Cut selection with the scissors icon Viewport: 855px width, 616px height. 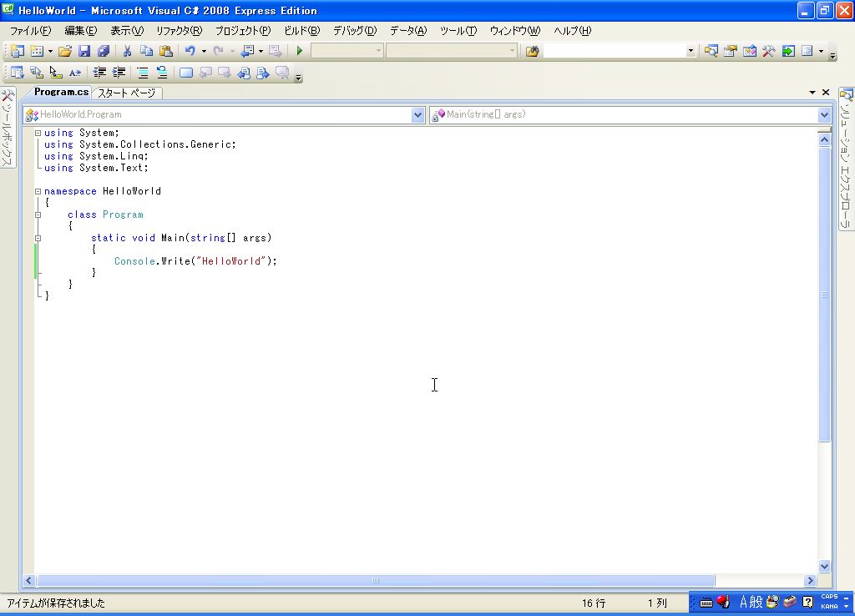coord(127,51)
